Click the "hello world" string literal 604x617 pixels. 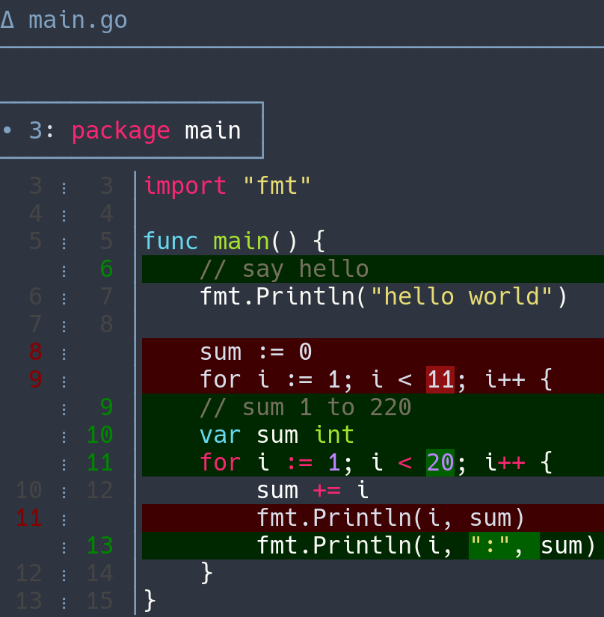(x=470, y=297)
